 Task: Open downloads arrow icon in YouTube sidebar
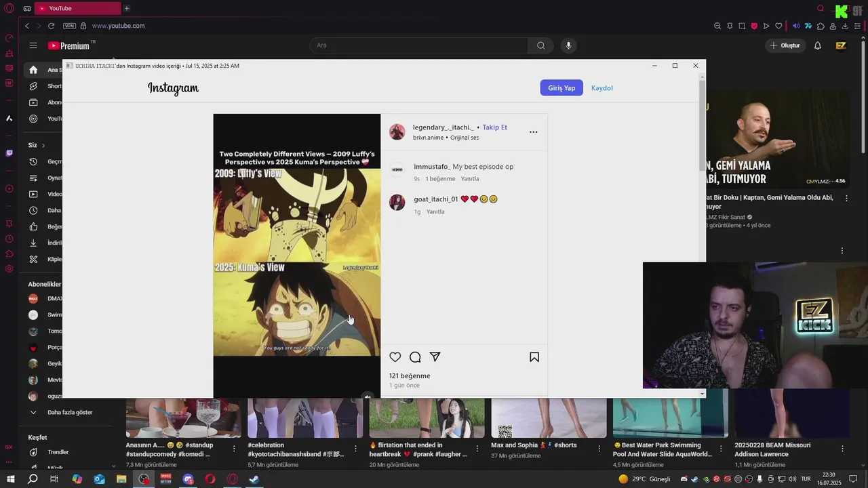pos(33,243)
